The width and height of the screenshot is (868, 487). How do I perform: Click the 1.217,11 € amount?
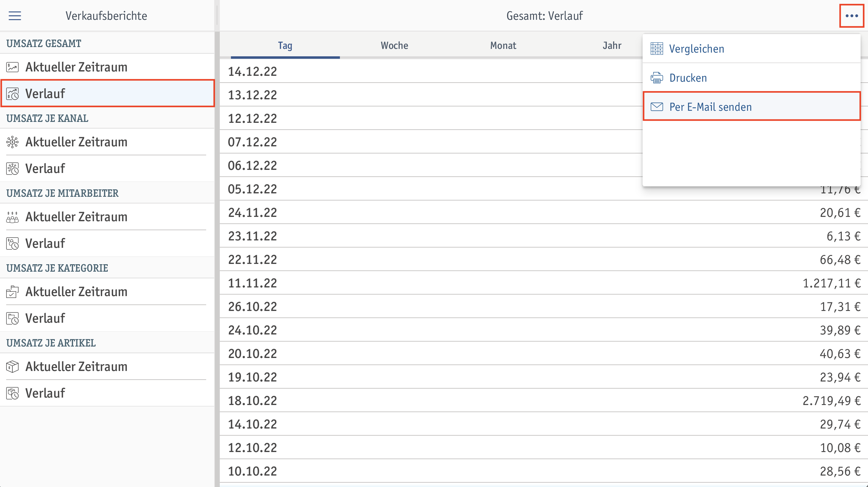[x=831, y=283]
